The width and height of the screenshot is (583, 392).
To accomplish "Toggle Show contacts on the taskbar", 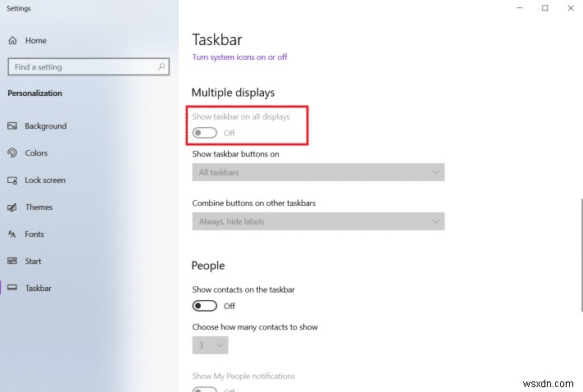I will coord(205,306).
